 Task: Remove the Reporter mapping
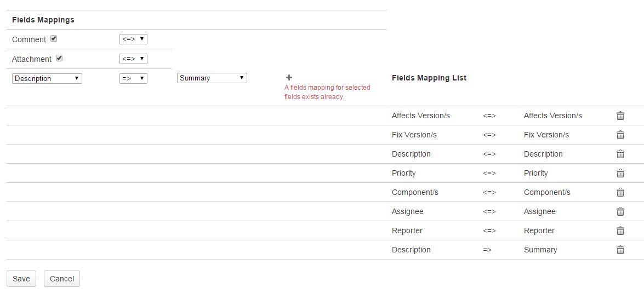click(620, 230)
